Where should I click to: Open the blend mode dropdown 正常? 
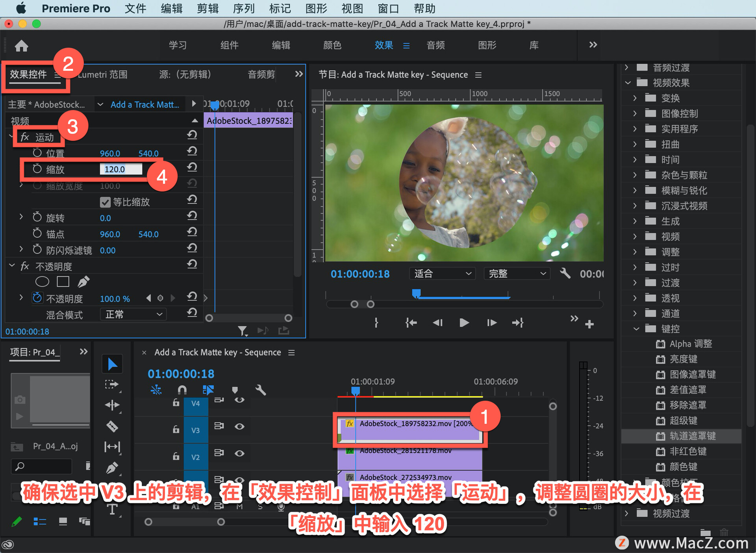[x=133, y=314]
